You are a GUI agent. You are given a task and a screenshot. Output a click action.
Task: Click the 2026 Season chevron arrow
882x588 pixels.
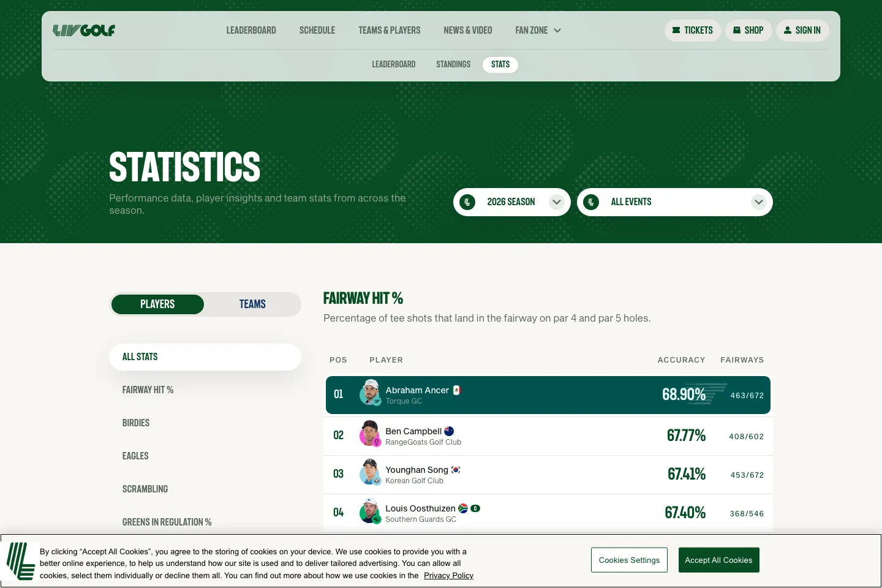coord(557,202)
